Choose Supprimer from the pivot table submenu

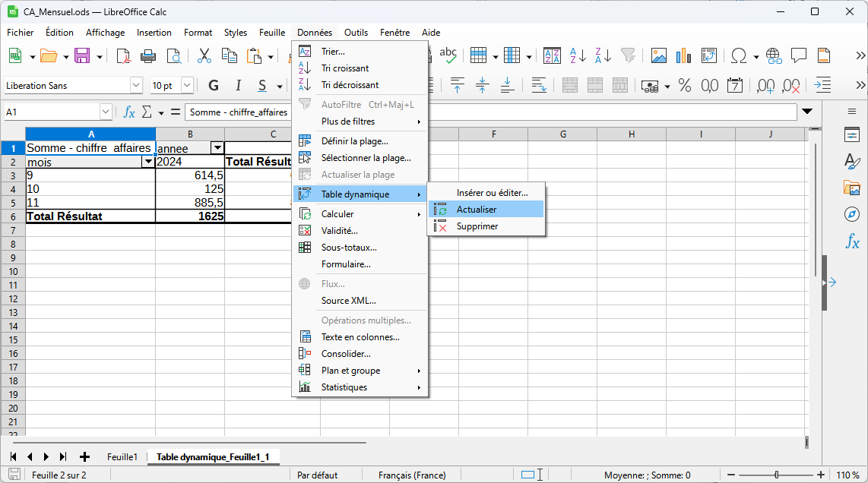pyautogui.click(x=477, y=226)
